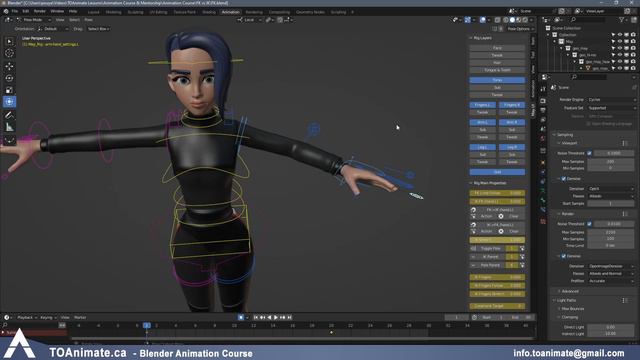This screenshot has width=640, height=360.
Task: Open the Render Engine dropdown showing Cycles
Action: [x=612, y=100]
